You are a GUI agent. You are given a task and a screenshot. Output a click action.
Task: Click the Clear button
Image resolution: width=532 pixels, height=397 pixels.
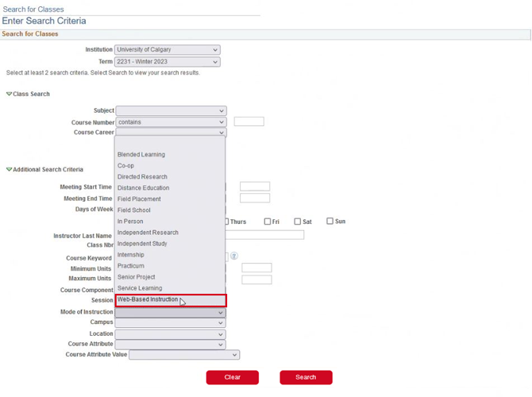click(x=232, y=377)
